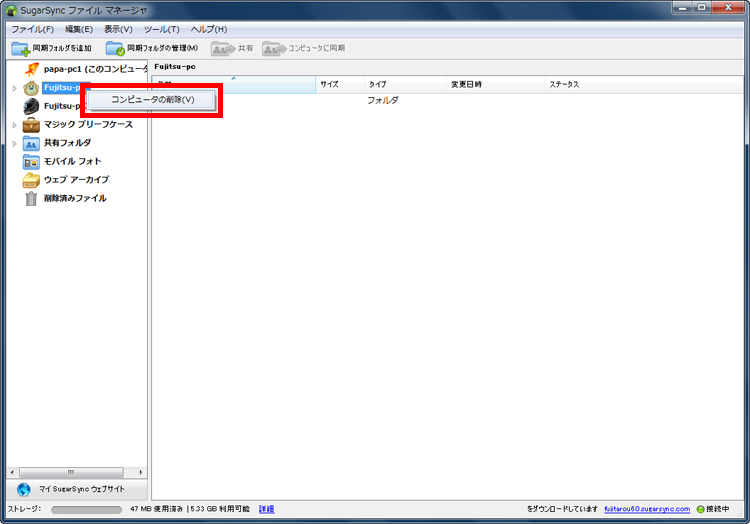
Task: Click the SugarSync title bar app icon
Action: [11, 11]
